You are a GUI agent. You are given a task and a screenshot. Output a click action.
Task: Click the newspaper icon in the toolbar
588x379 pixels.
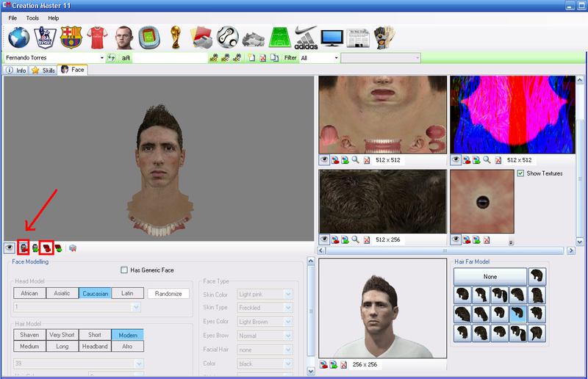(358, 37)
